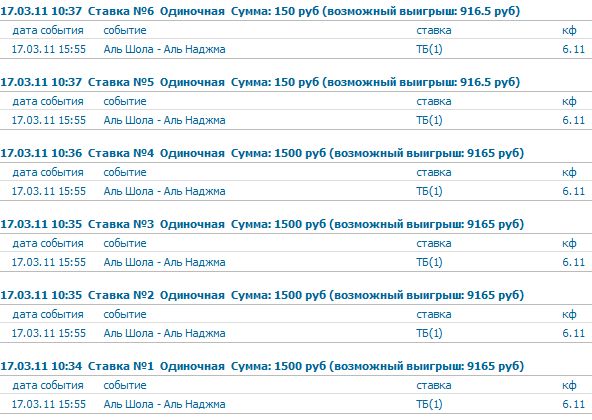
Task: Click event Аль Шола - Аль Наджма in bet №5
Action: 165,120
